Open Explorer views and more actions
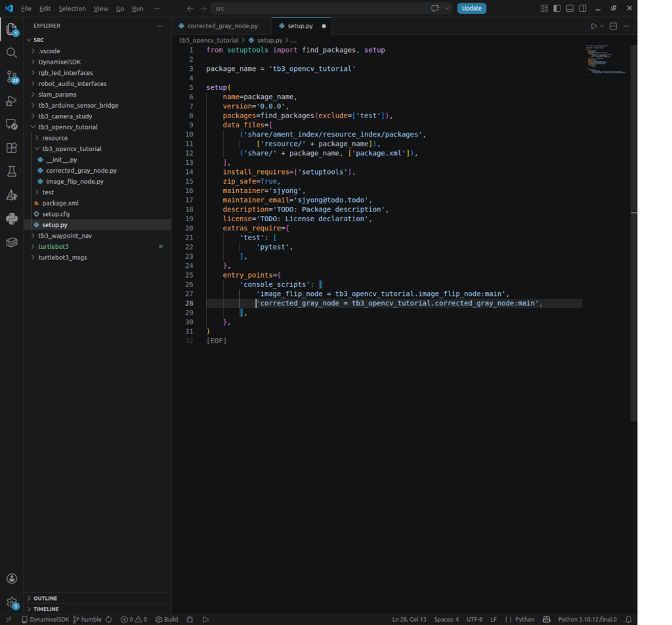This screenshot has height=625, width=672. 160,26
